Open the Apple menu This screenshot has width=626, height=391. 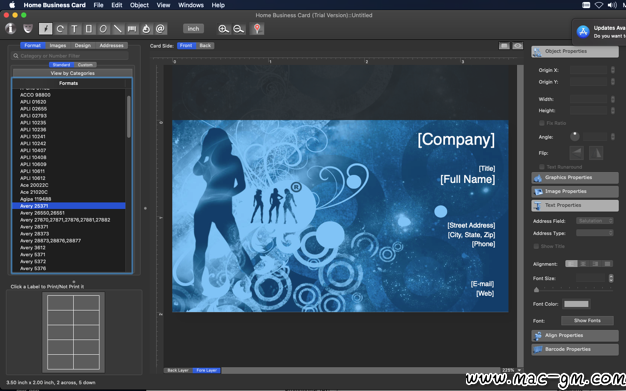[x=12, y=5]
